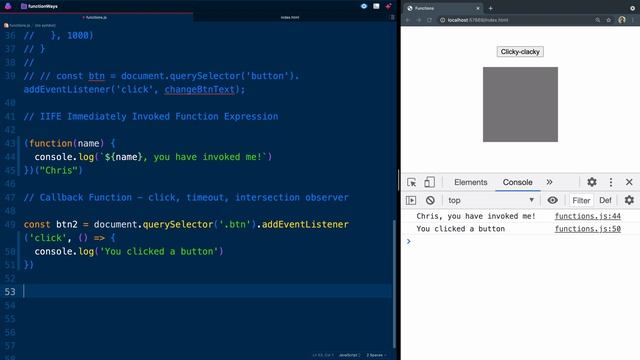Click the zoom magnifier icon in address bar
Viewport: 640px width, 360px height.
pos(598,20)
